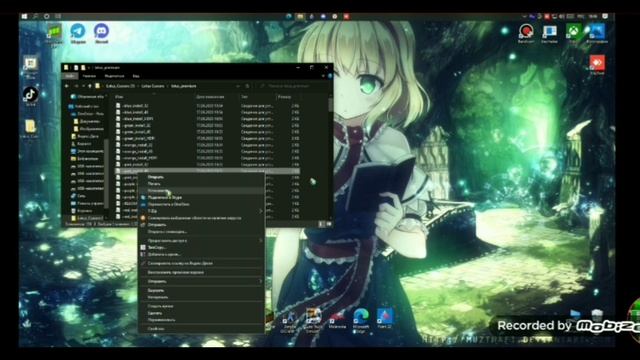640x360 pixels.
Task: Choose 'Удалить' in context menu
Action: pos(202,313)
